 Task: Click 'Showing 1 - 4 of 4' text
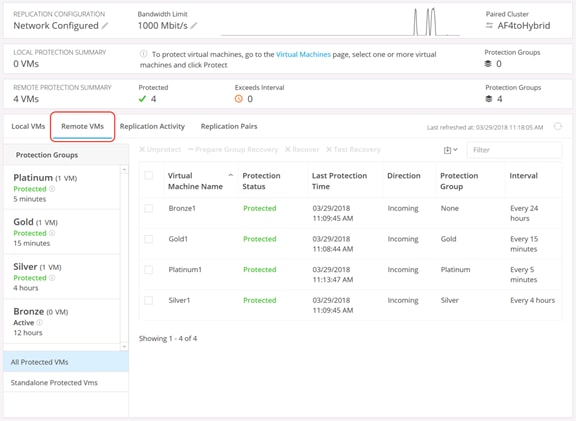[168, 338]
